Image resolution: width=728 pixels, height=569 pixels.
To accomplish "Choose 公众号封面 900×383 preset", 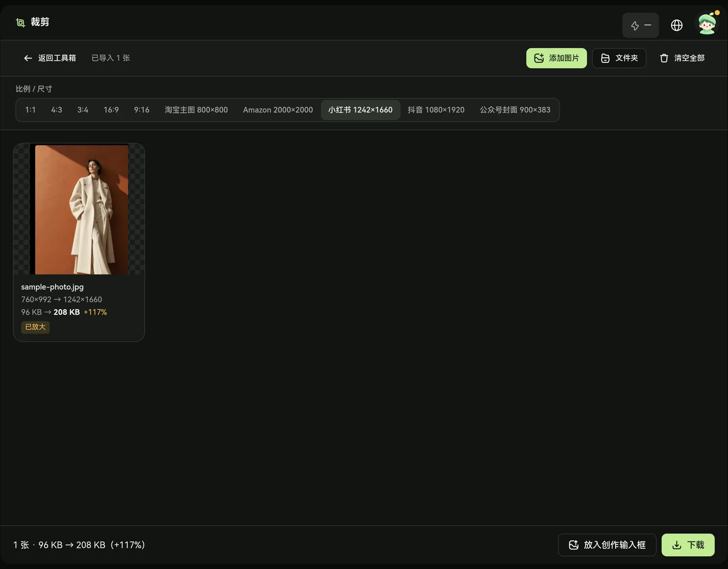I will point(515,110).
